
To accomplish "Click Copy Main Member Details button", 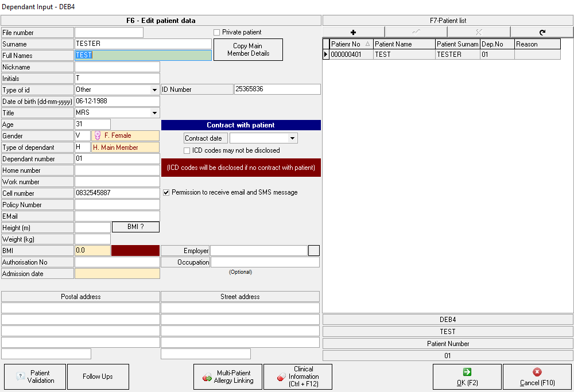I will pyautogui.click(x=248, y=50).
